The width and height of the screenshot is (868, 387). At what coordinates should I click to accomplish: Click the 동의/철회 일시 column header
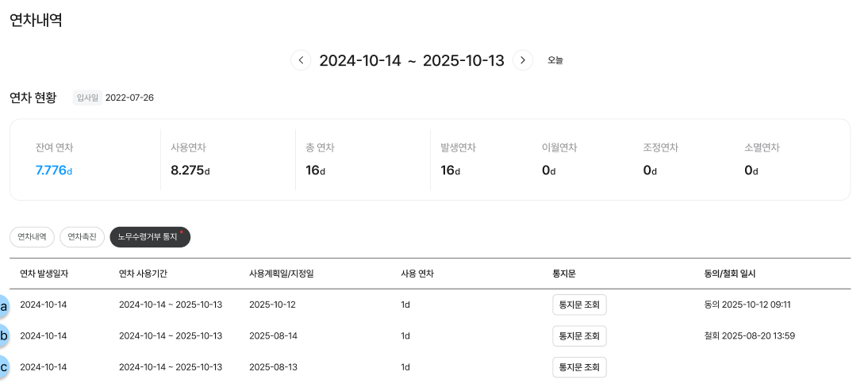coord(730,274)
